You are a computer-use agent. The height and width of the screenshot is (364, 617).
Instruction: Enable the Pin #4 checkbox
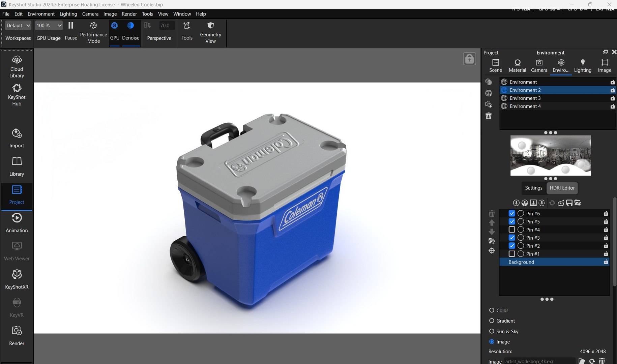coord(512,230)
